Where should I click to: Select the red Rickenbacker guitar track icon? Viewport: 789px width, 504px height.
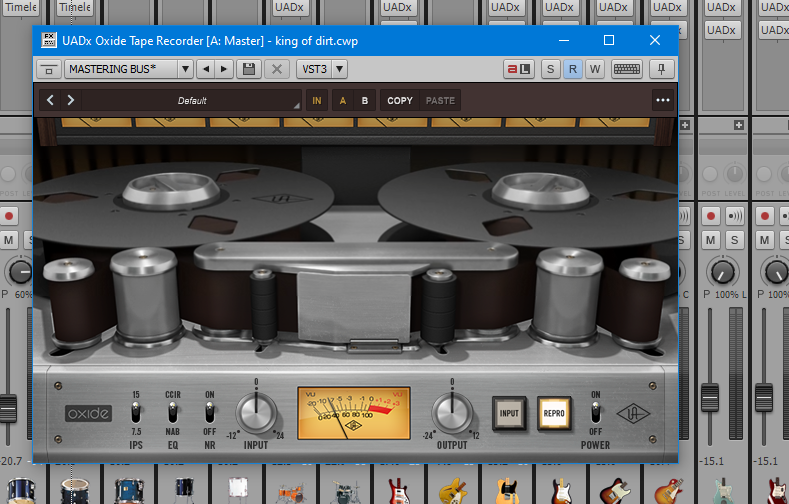tap(399, 491)
